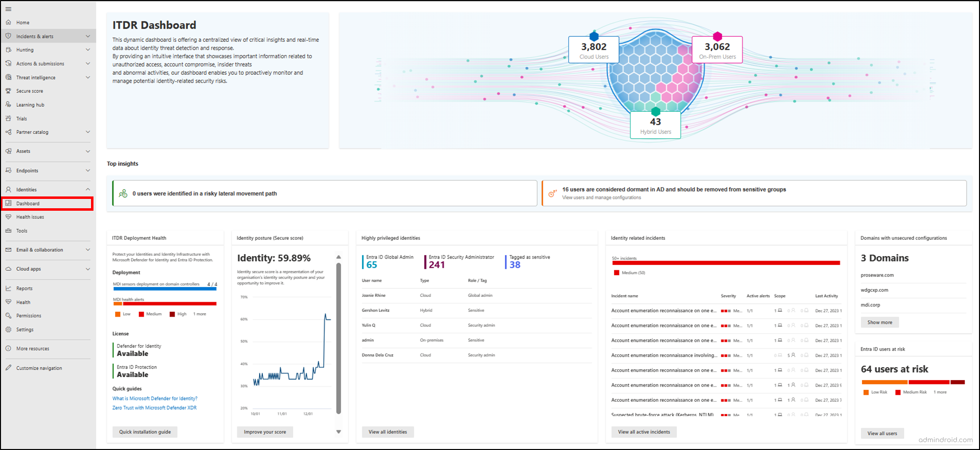Expand the Endpoints section chevron
The width and height of the screenshot is (980, 450).
coord(88,170)
